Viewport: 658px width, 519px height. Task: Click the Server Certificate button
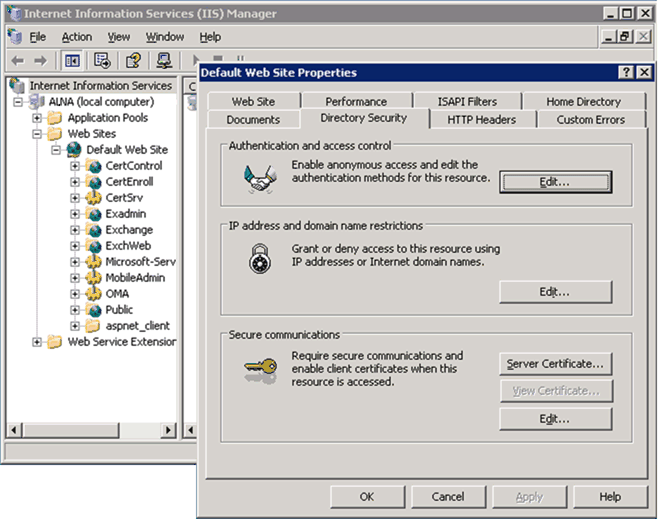pos(556,364)
